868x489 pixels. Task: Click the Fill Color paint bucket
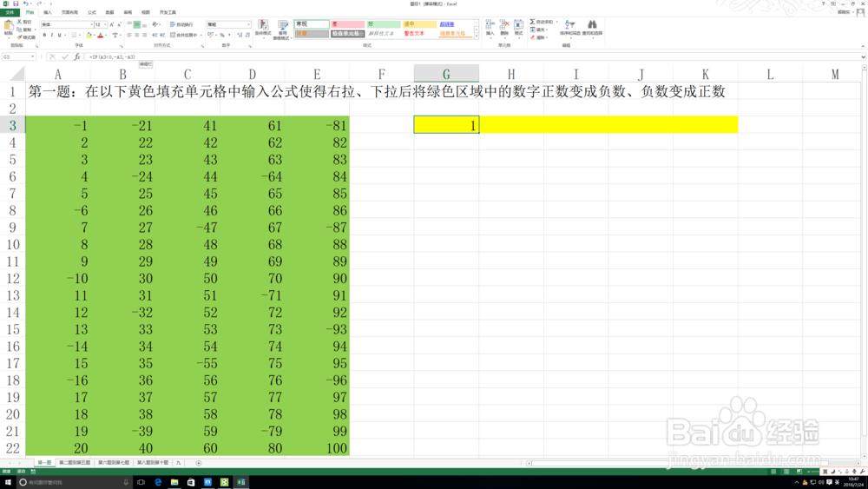[x=89, y=35]
